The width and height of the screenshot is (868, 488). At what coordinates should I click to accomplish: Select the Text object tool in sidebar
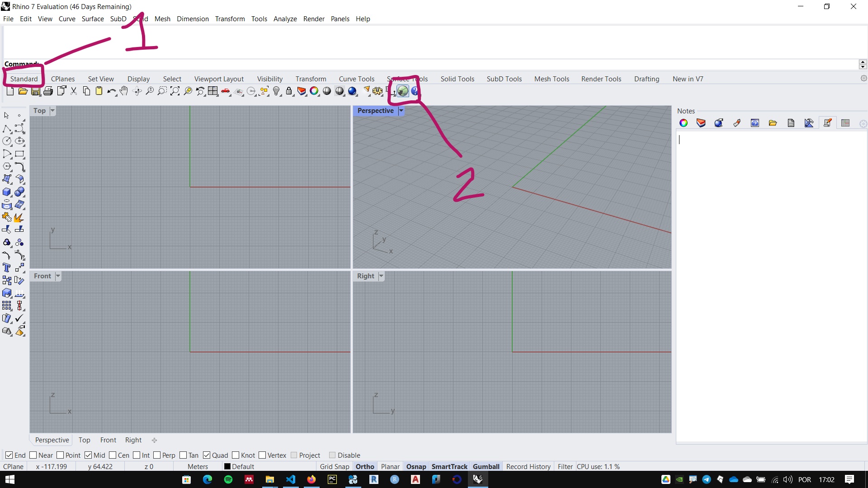click(x=7, y=268)
